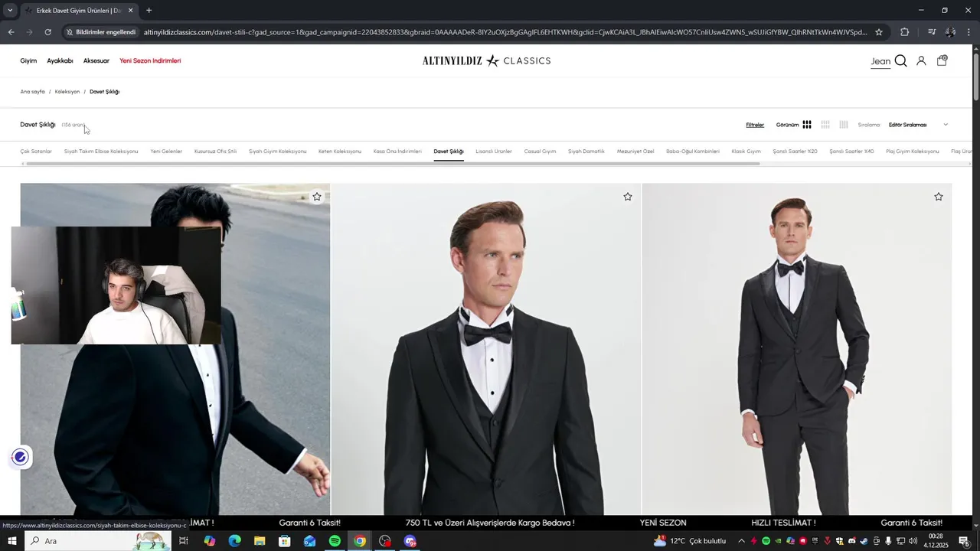
Task: Select the Lisanslı Ürünler tab
Action: coord(494,152)
